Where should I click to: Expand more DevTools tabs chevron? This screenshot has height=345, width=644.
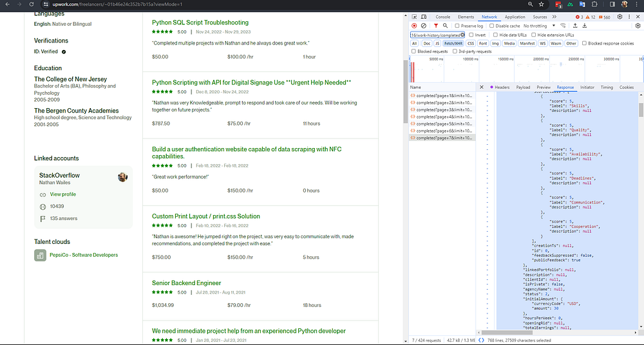point(553,17)
